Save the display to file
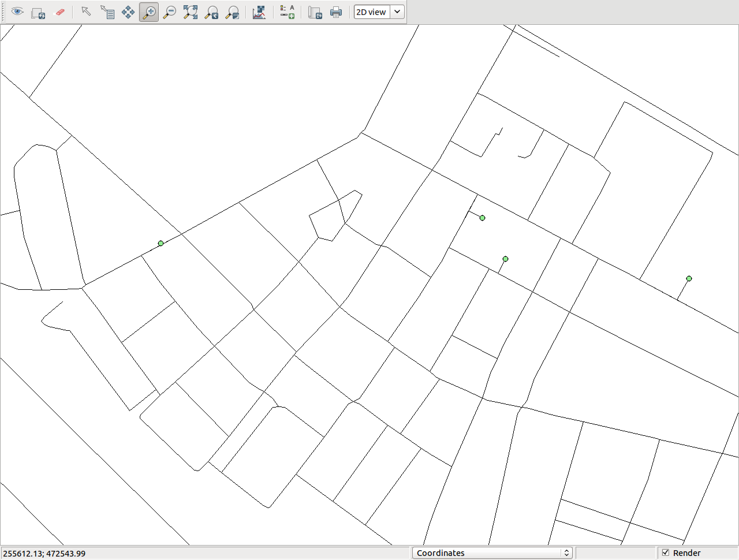739x560 pixels. (x=315, y=12)
